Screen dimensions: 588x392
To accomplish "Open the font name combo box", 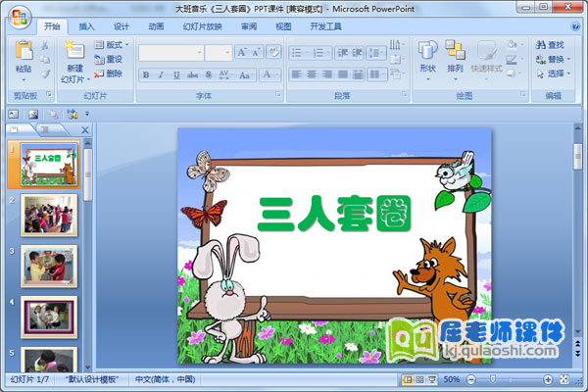I will [171, 53].
